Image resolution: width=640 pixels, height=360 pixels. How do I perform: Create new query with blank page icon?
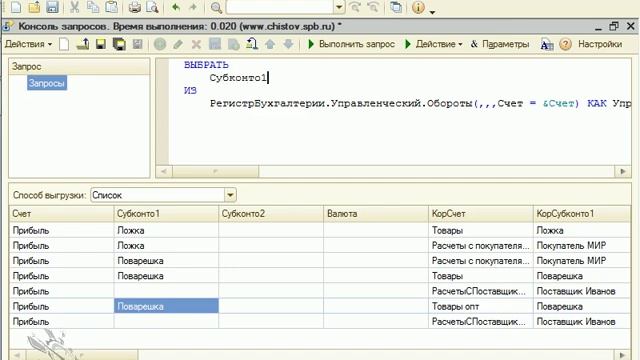tap(64, 44)
